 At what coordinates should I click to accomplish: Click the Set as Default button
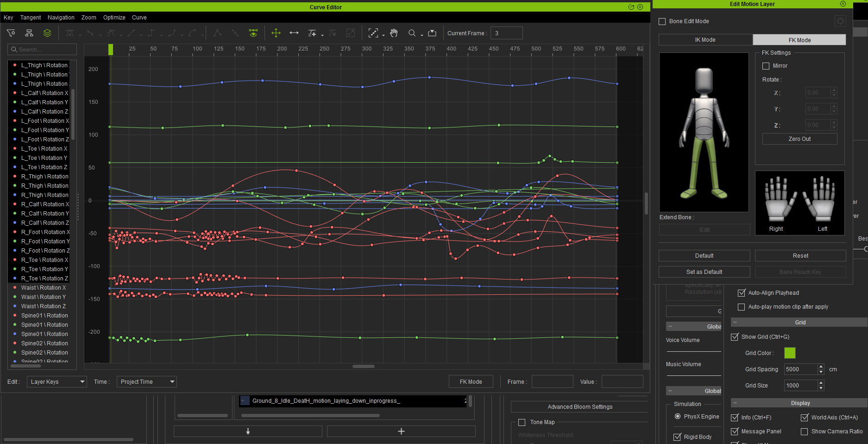tap(704, 272)
